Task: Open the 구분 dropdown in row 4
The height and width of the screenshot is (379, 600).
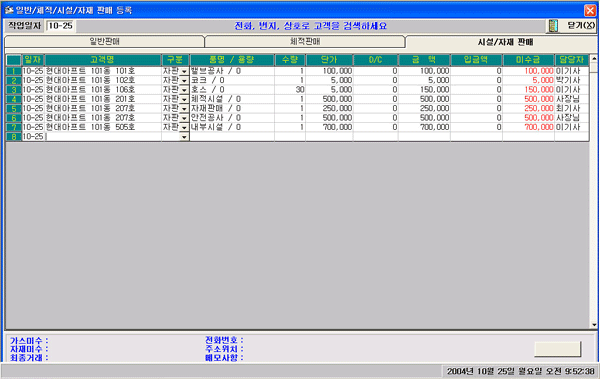Action: 184,100
